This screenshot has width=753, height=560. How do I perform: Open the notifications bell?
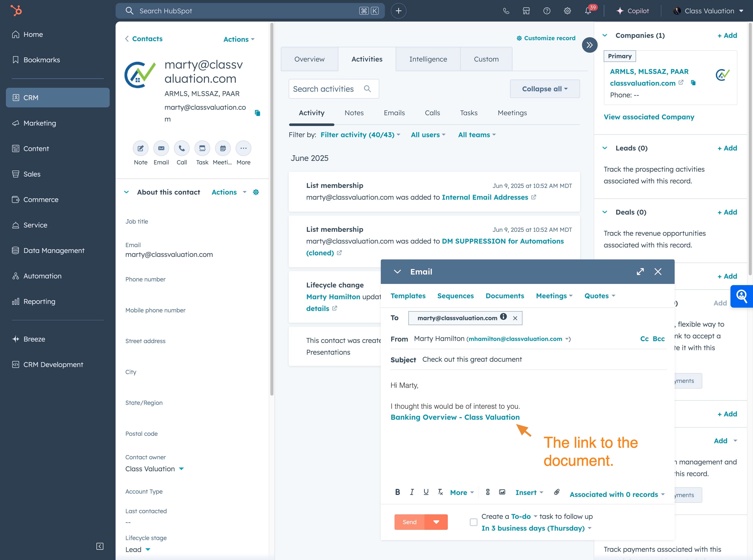pyautogui.click(x=588, y=11)
